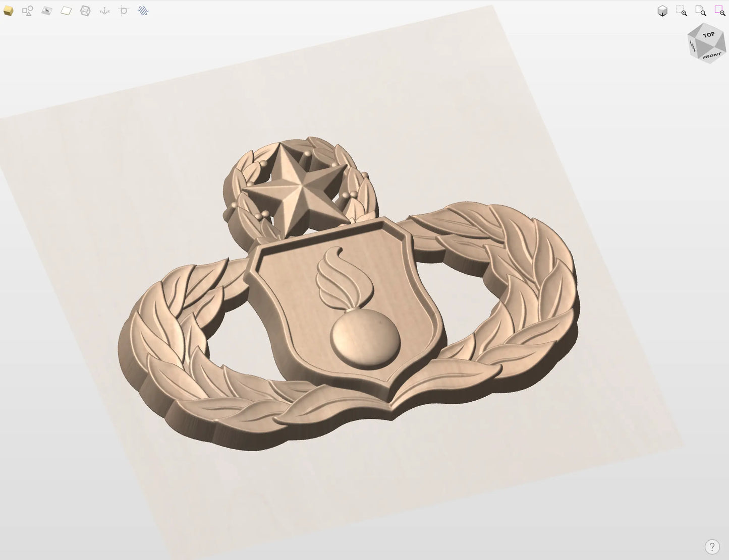Click the round bomb ball inside the shield
729x560 pixels.
tap(365, 337)
